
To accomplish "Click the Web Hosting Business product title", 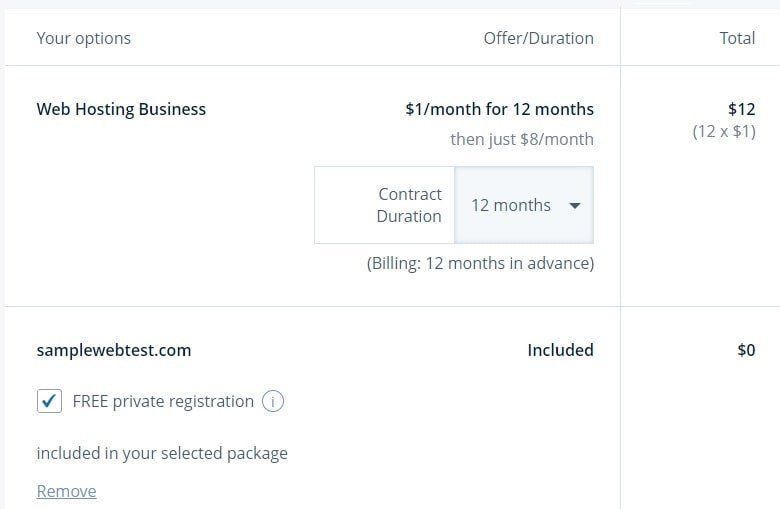I will (x=121, y=109).
